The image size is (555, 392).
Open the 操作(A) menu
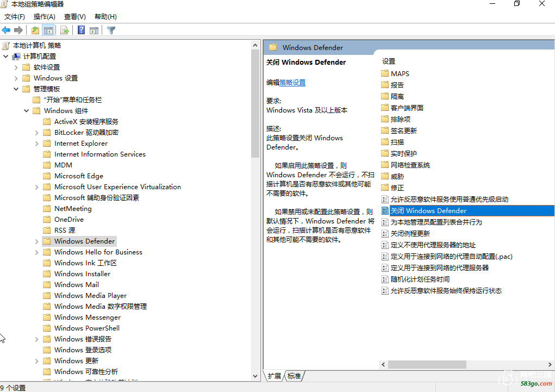tap(44, 17)
